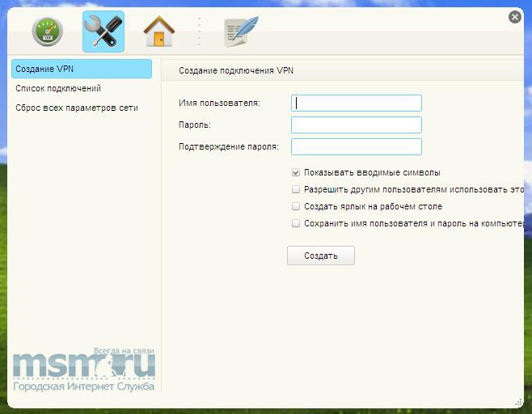Screen dimensions: 532x414
Task: Grab the resize grip in window corner
Action: [518, 403]
